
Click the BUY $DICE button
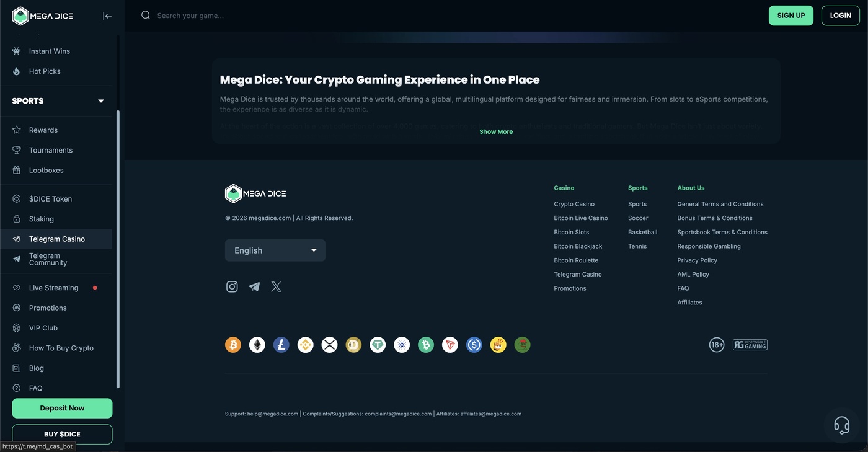point(62,434)
